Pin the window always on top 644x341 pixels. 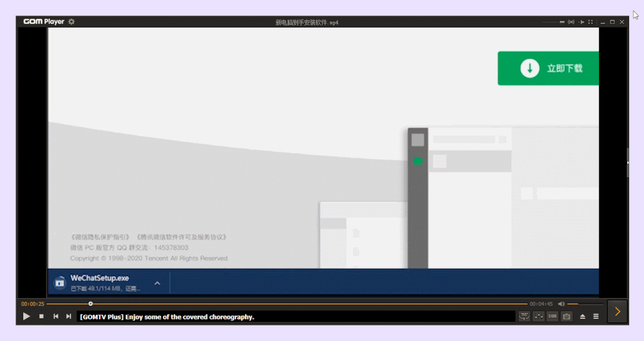[582, 22]
